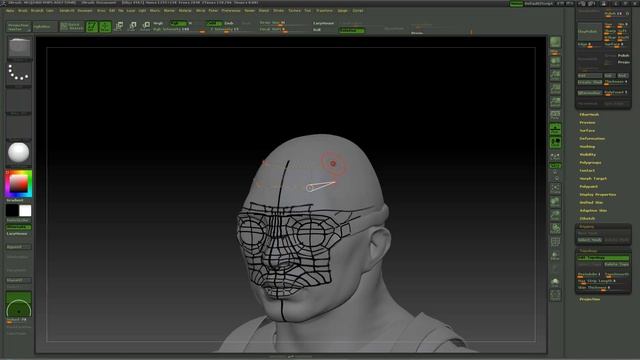The width and height of the screenshot is (640, 360).
Task: Expand the Deformation subpalette
Action: tap(592, 139)
